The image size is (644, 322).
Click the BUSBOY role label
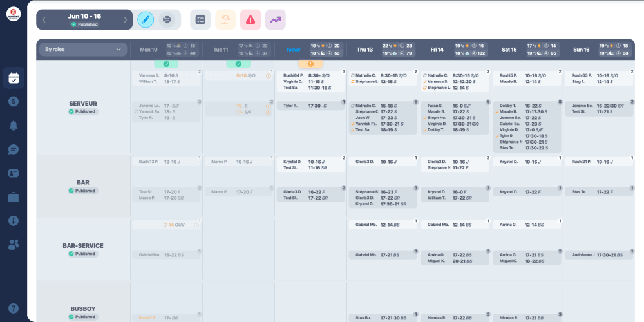tap(83, 308)
